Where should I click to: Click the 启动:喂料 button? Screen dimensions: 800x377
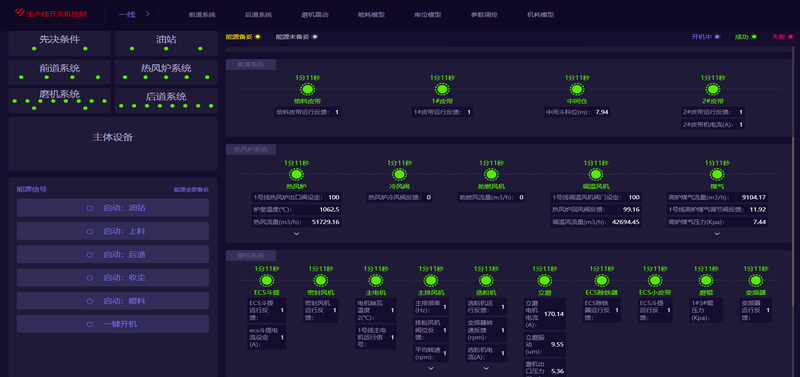[x=113, y=301]
